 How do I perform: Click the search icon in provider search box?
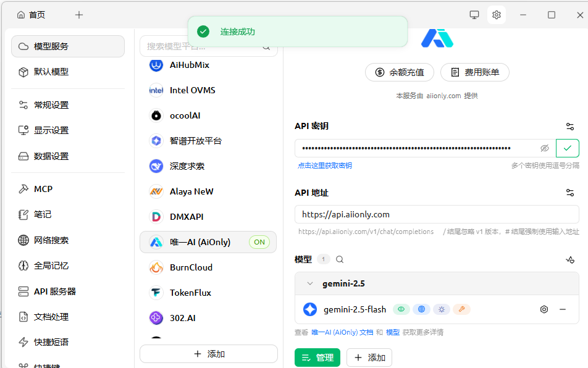coord(266,47)
